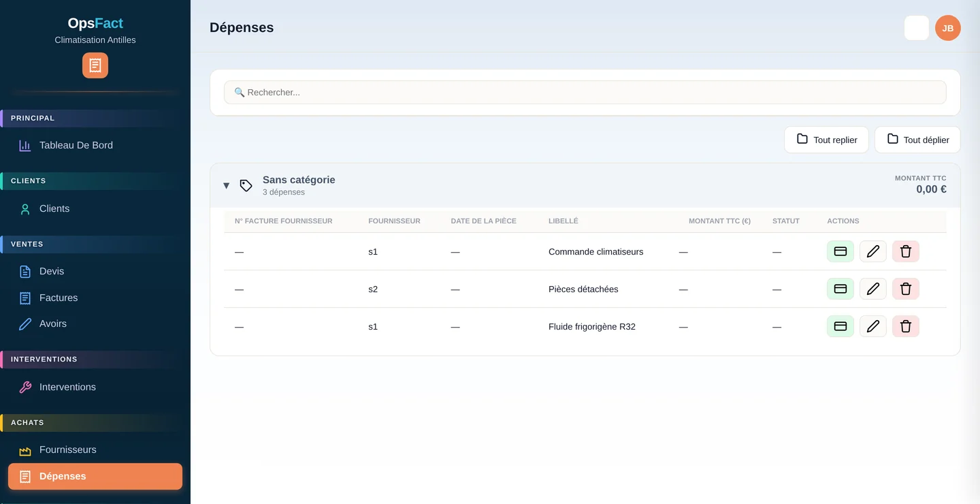
Task: Delete the Commande climatiseurs expense
Action: pos(906,251)
